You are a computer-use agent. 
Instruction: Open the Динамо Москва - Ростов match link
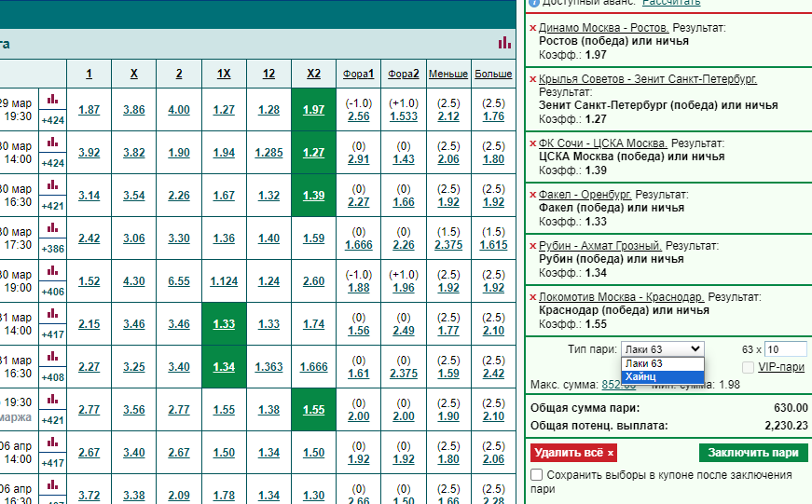coord(604,28)
